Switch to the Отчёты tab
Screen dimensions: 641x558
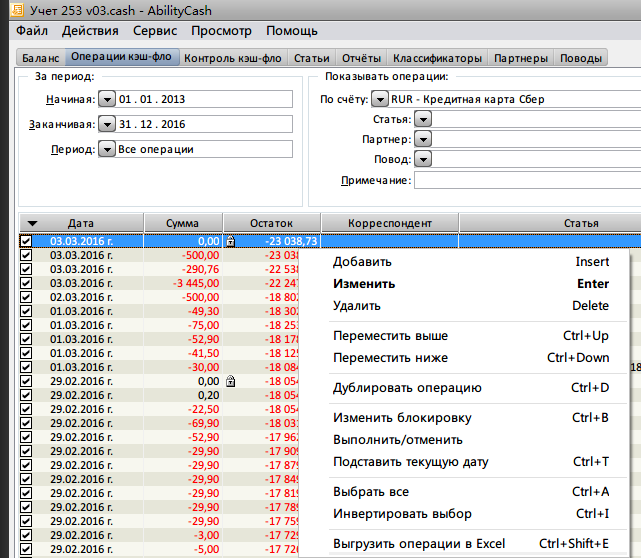360,58
